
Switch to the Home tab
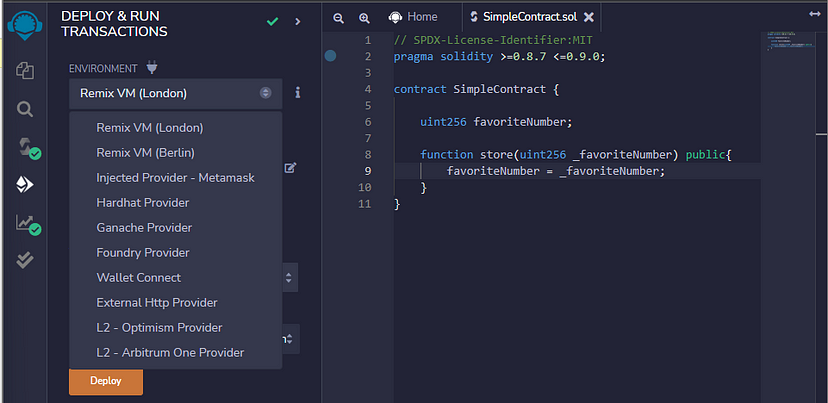click(x=413, y=17)
